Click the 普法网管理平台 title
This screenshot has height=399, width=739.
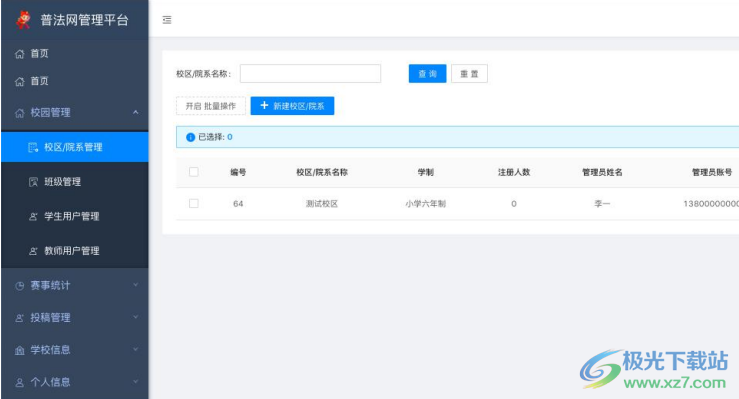coord(84,20)
